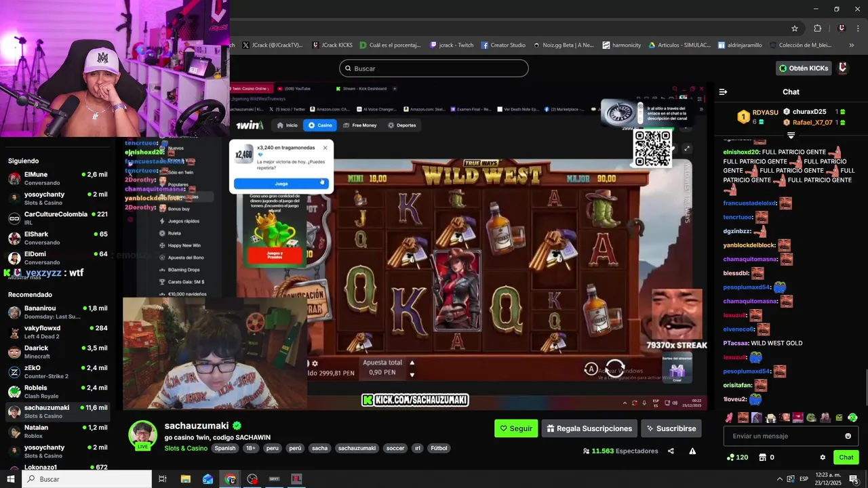The height and width of the screenshot is (488, 868).
Task: Select the soccer tag
Action: coord(395,448)
